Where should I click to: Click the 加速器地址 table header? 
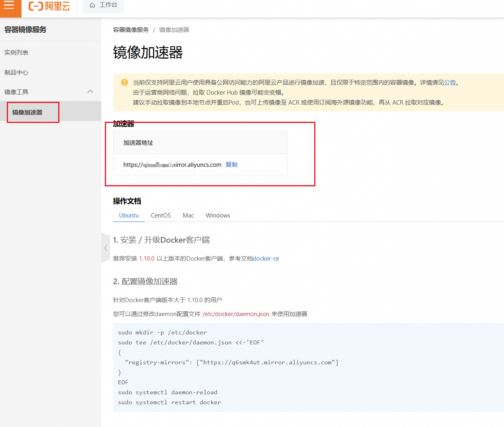click(138, 143)
